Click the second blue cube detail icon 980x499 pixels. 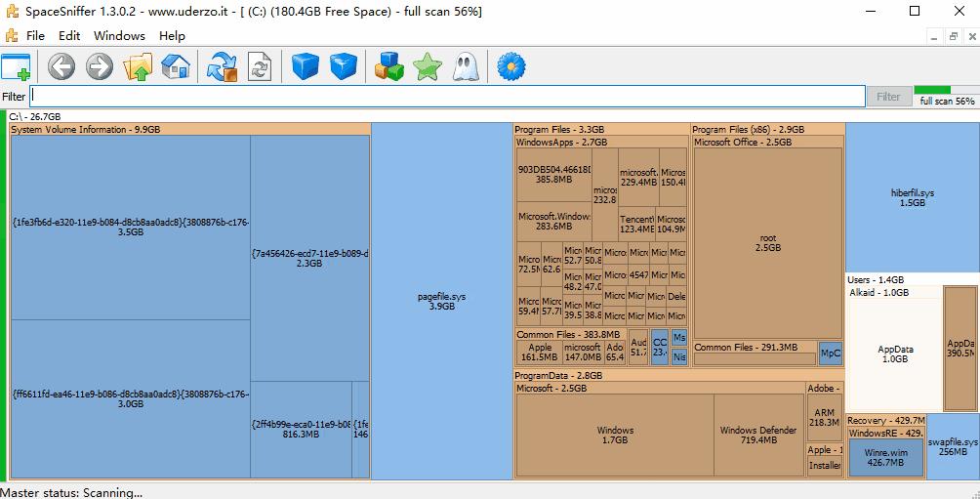(344, 66)
